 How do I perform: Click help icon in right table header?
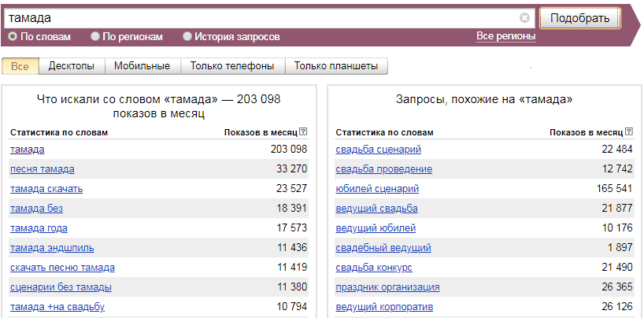[628, 132]
